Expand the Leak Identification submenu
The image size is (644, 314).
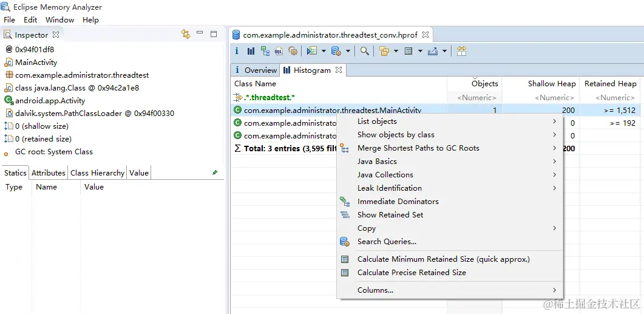(554, 188)
